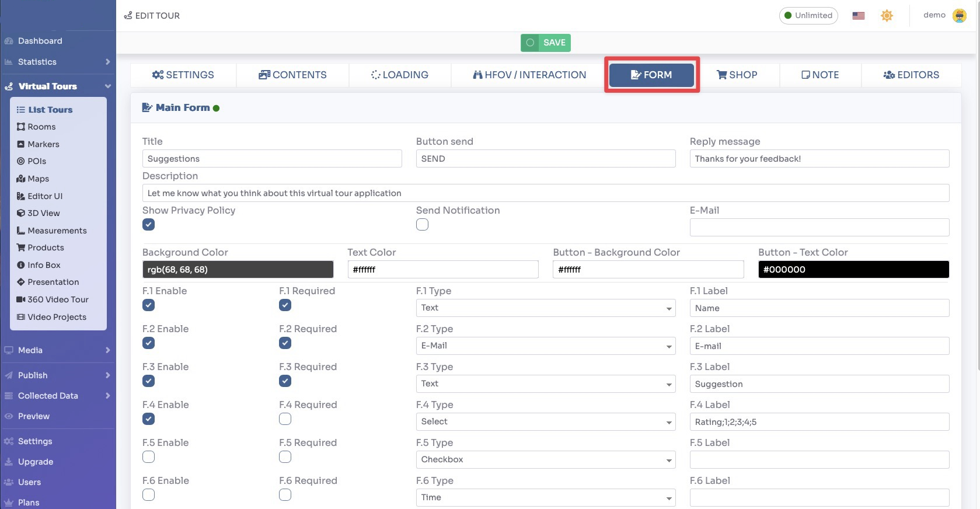The image size is (980, 509).
Task: Toggle the sun theme icon
Action: pos(887,16)
